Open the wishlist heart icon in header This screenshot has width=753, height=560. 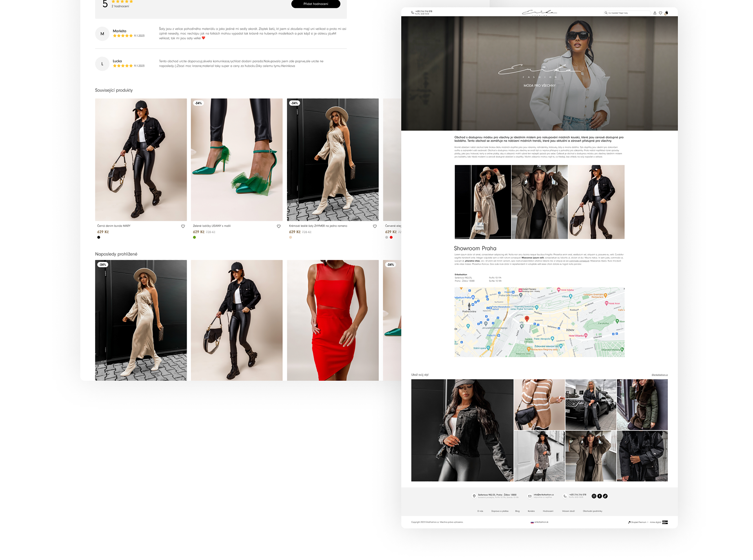tap(660, 13)
